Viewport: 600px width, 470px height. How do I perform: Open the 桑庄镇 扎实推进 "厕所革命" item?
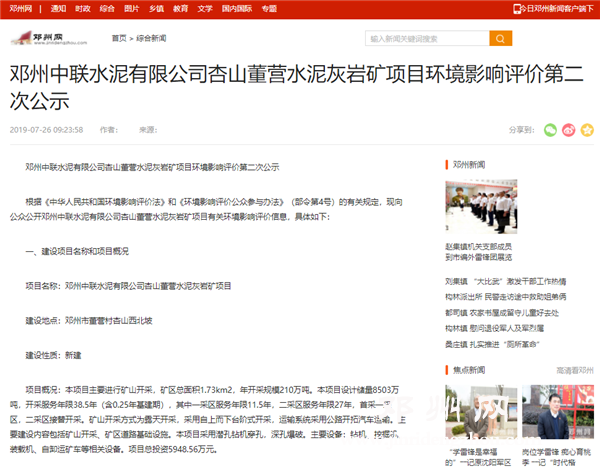[492, 344]
